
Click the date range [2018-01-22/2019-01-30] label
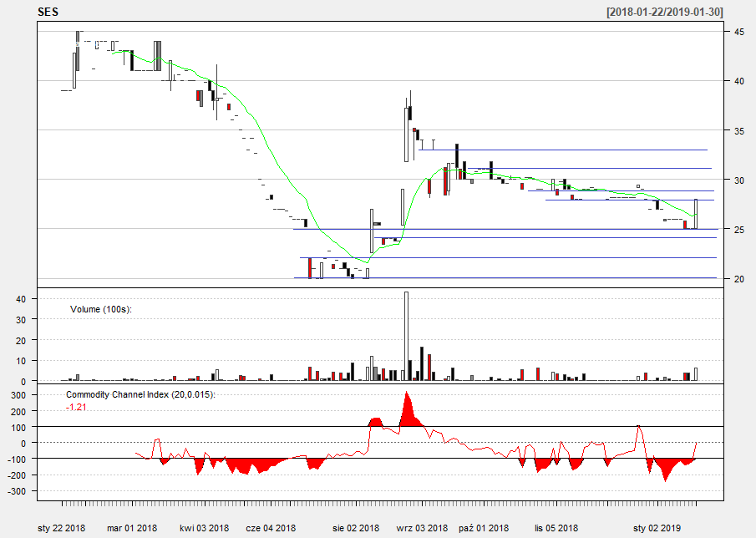(x=664, y=12)
